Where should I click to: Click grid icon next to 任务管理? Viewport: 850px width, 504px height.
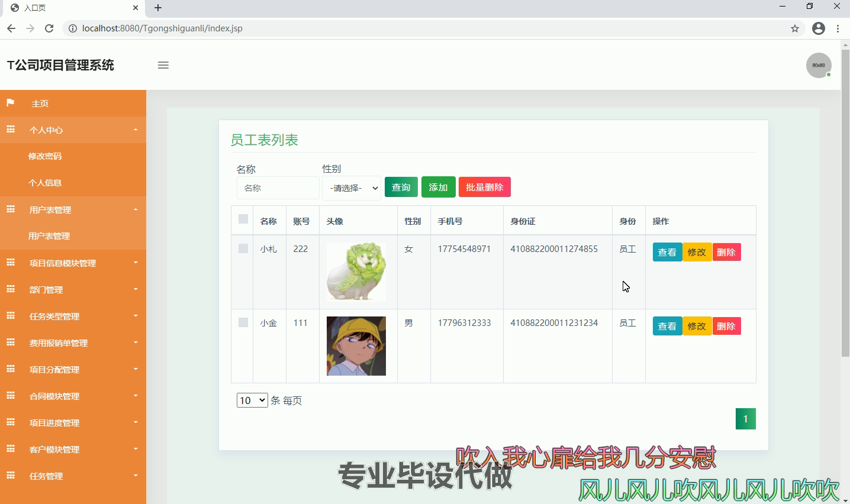11,476
